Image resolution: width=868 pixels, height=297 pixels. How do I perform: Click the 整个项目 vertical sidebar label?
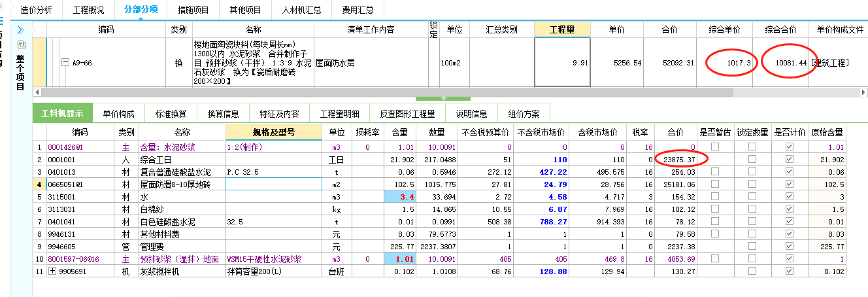click(20, 72)
